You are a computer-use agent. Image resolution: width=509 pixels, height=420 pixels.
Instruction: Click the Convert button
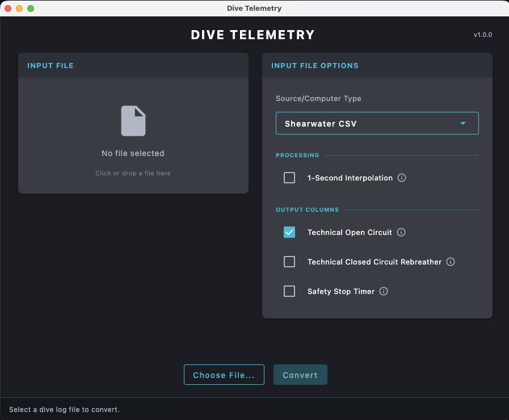(x=300, y=375)
